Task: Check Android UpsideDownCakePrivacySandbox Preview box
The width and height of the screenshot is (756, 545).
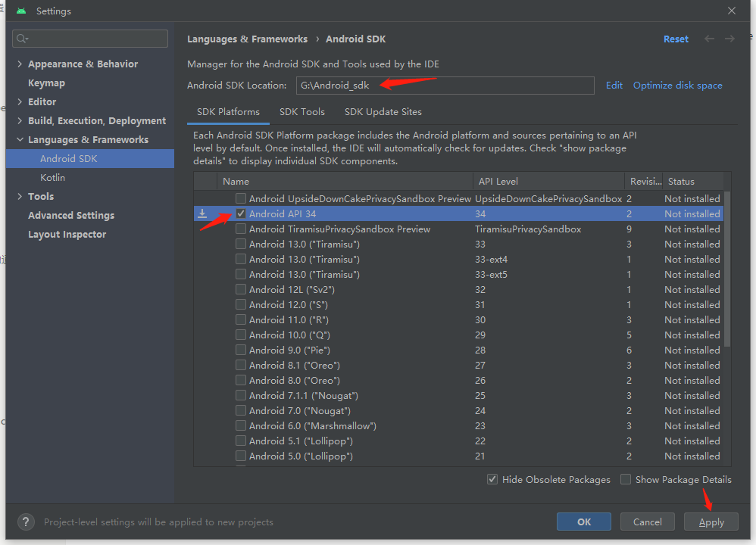Action: [x=241, y=198]
